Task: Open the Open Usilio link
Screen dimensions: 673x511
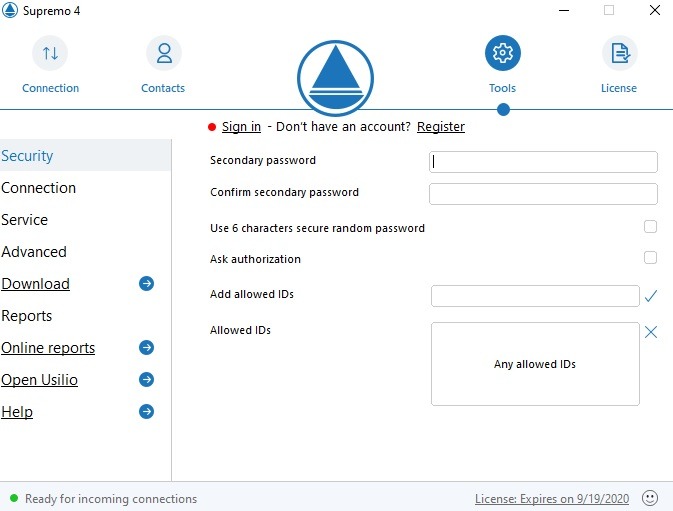Action: pos(39,380)
